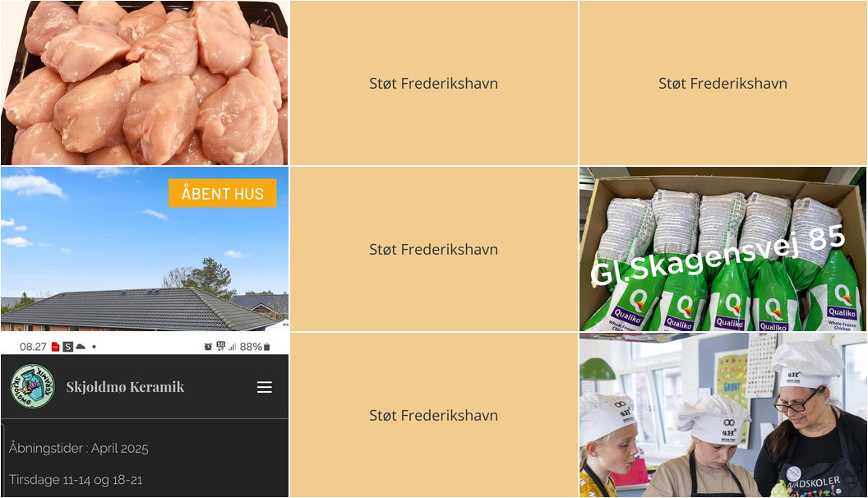Click the Tirsdage 11-14 og 18-21 line

(x=76, y=480)
